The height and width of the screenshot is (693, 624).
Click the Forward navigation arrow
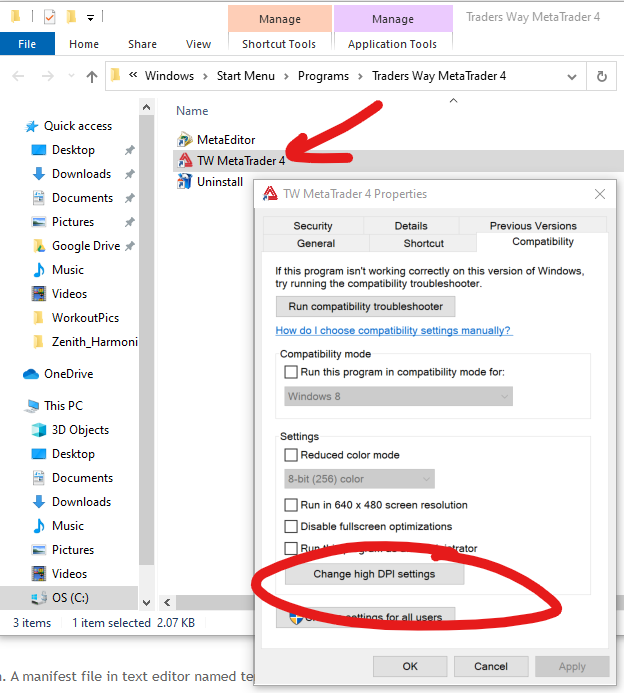pos(47,76)
